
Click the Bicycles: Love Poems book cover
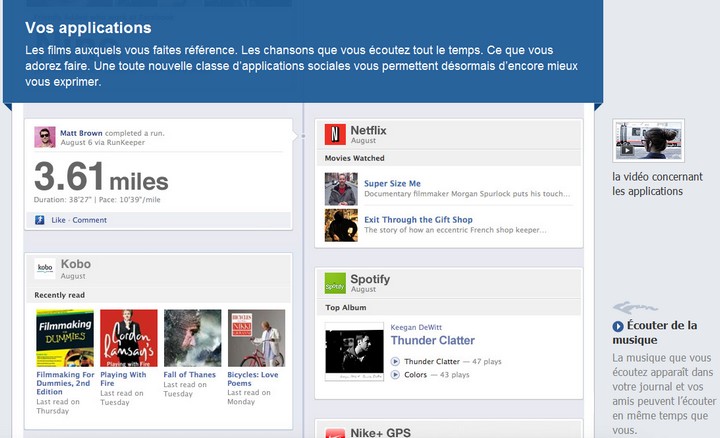pyautogui.click(x=256, y=338)
